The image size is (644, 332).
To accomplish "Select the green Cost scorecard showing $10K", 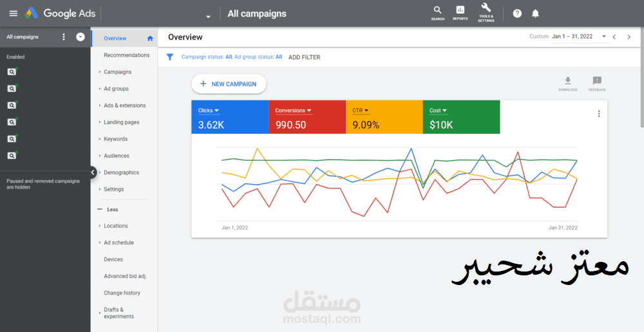I will coord(462,117).
